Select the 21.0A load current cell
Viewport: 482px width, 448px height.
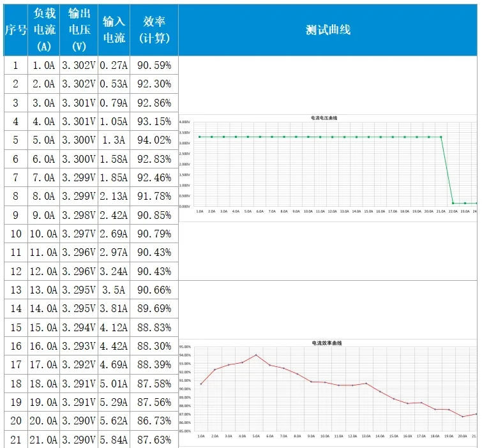click(44, 439)
